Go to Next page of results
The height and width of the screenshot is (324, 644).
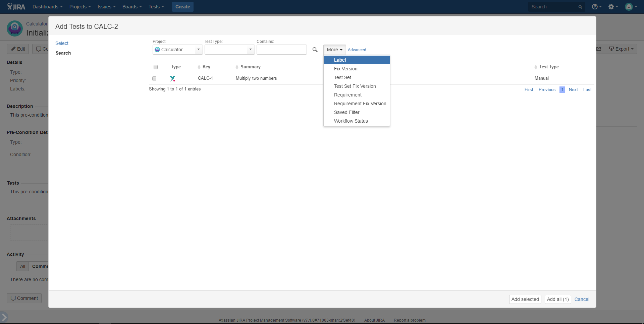[x=573, y=89]
